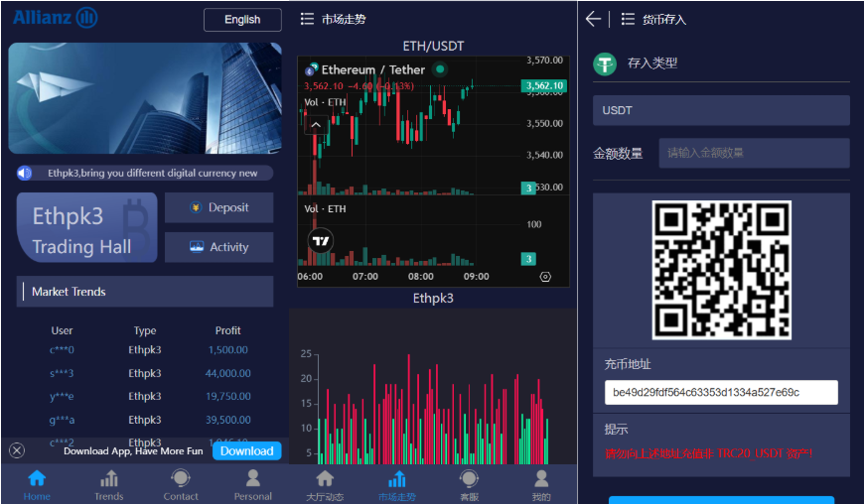The width and height of the screenshot is (864, 504).
Task: Click the Allianz logo
Action: click(x=56, y=18)
